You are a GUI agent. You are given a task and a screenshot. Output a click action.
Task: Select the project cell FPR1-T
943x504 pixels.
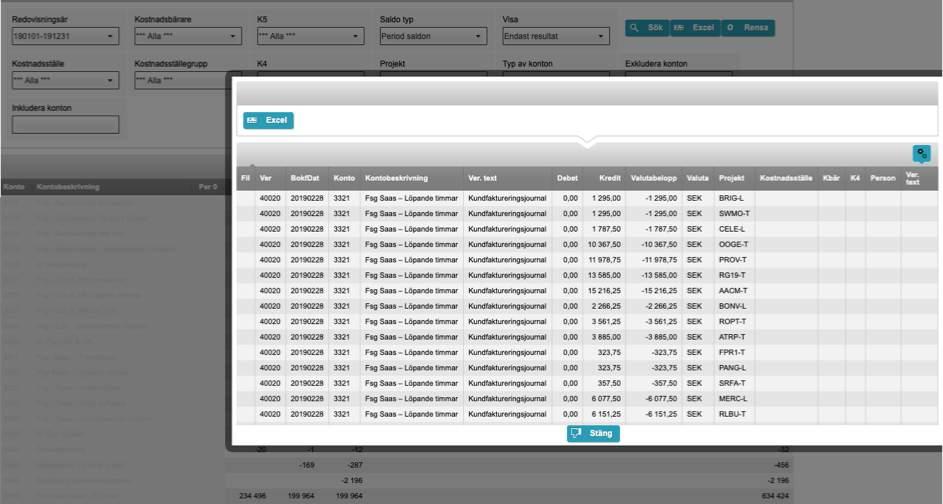pyautogui.click(x=732, y=352)
